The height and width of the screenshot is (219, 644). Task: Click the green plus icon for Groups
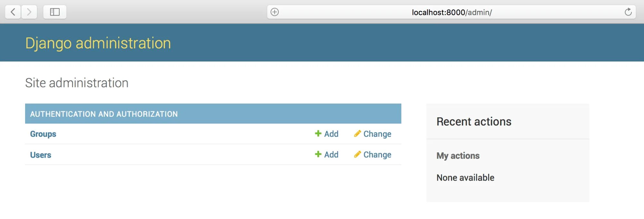[318, 134]
